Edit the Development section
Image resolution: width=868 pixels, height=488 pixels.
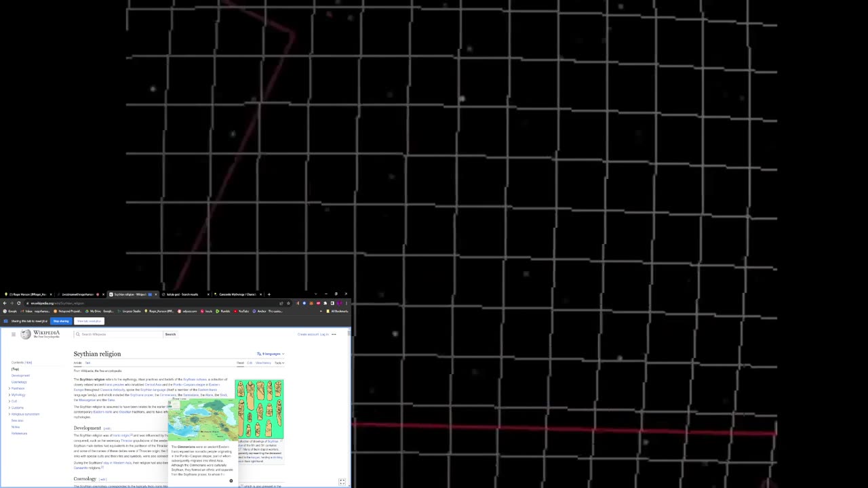(107, 428)
